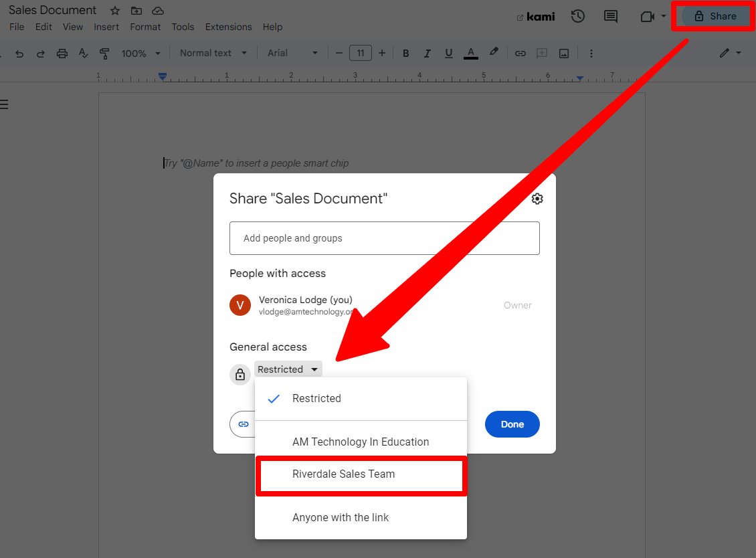Open the Format menu
The width and height of the screenshot is (756, 558).
coord(145,27)
